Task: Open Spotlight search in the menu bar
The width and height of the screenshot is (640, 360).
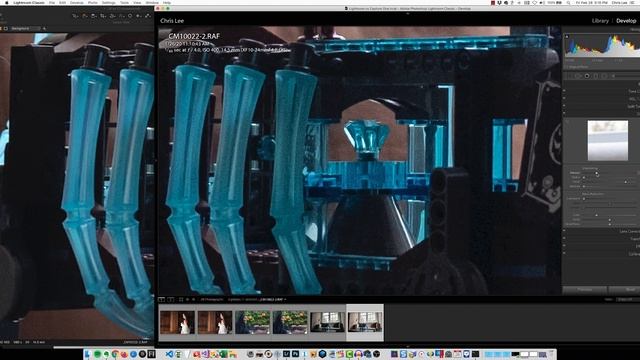Action: pos(569,3)
